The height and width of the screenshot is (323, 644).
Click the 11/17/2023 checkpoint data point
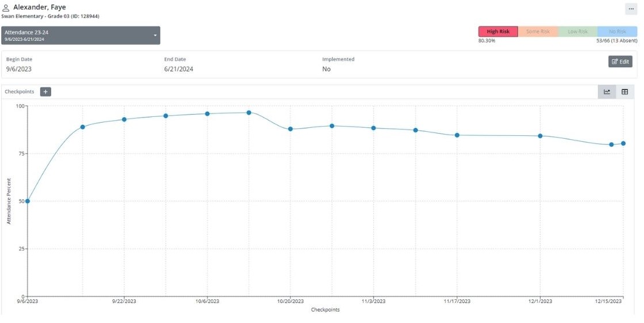pyautogui.click(x=457, y=135)
